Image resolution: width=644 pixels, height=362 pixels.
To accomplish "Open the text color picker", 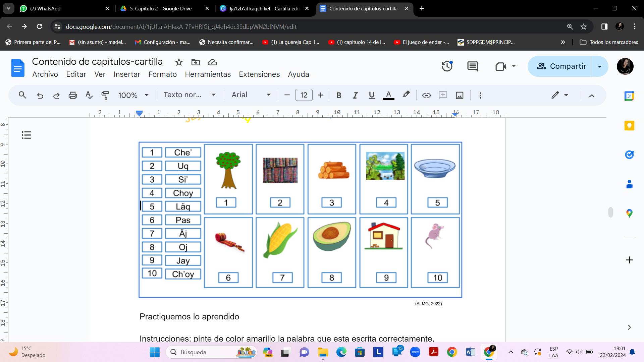I will coord(388,95).
